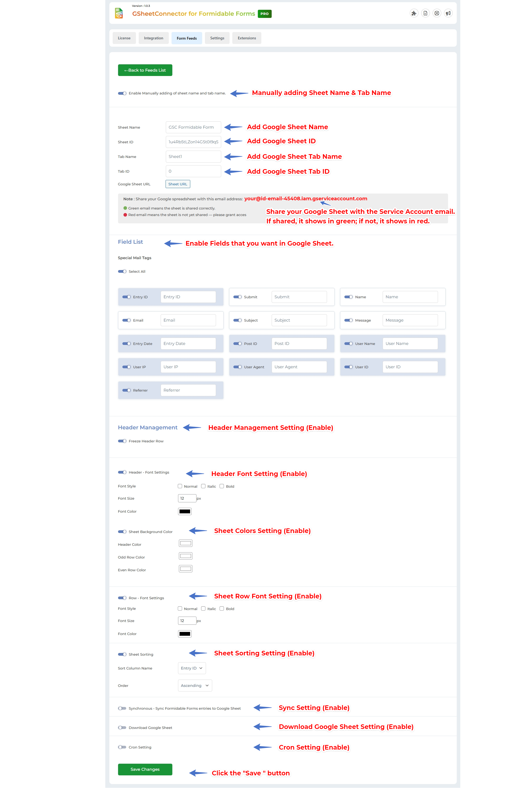Click the support life ring icon

(437, 13)
